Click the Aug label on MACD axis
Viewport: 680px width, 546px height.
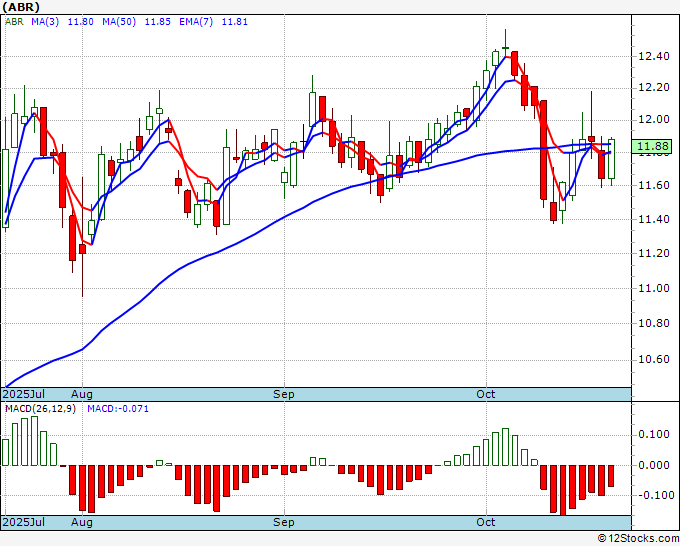point(82,522)
